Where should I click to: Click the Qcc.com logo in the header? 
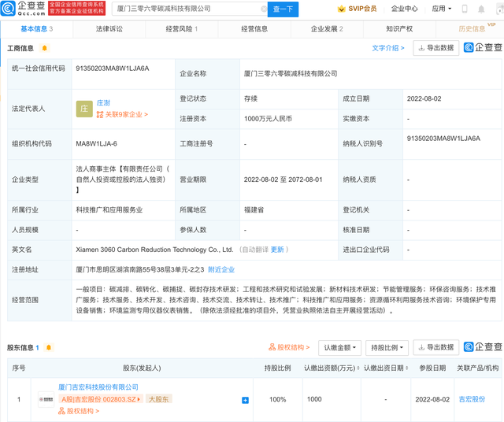[x=23, y=9]
